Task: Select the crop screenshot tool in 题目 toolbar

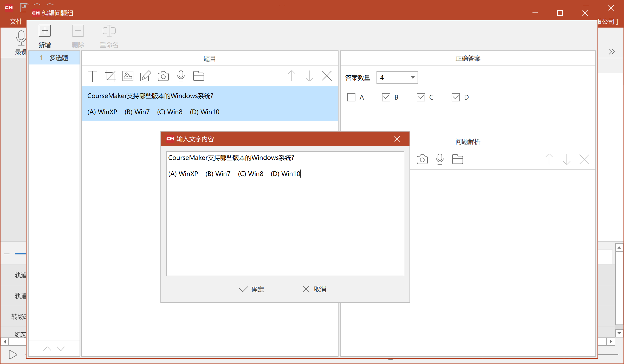Action: (110, 76)
